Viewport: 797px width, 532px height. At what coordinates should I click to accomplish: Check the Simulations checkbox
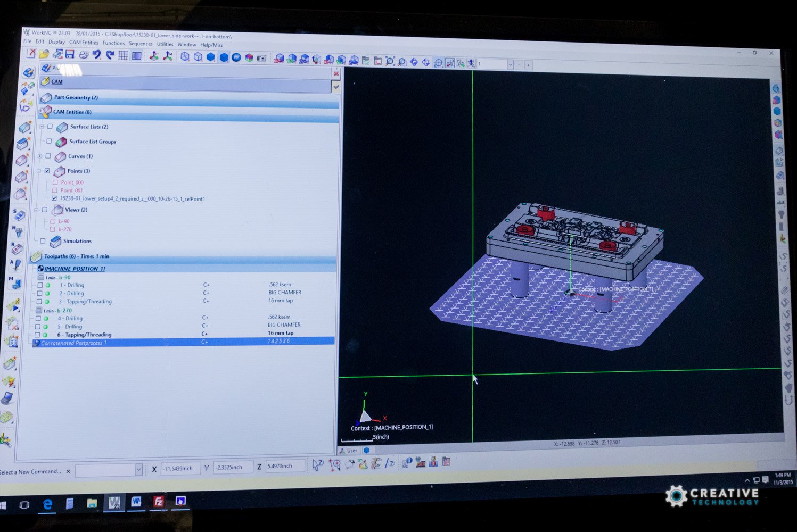click(x=43, y=241)
